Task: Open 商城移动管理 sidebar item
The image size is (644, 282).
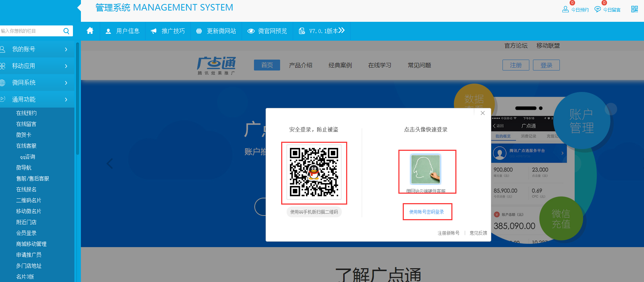Action: click(32, 244)
